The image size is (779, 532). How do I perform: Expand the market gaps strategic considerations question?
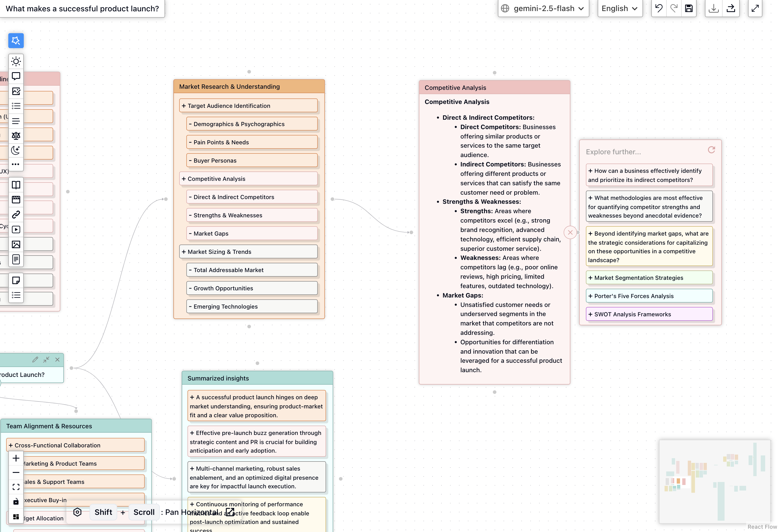649,246
